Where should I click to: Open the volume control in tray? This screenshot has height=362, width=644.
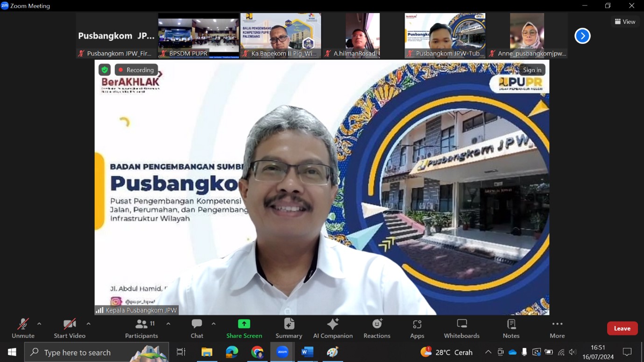coord(573,352)
